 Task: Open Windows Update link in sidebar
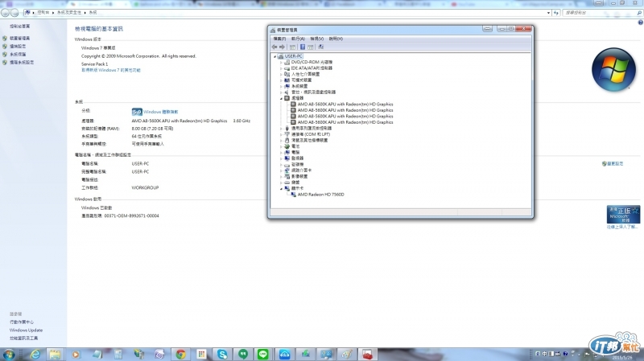[26, 330]
